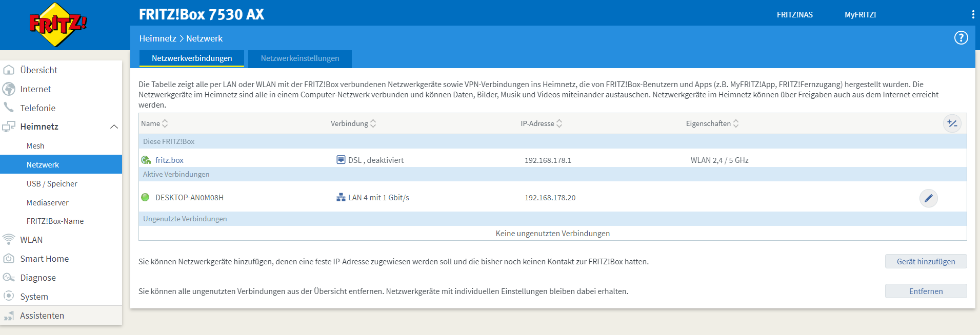This screenshot has height=335, width=980.
Task: Sort table by IP-Adresse column arrows
Action: pyautogui.click(x=559, y=123)
